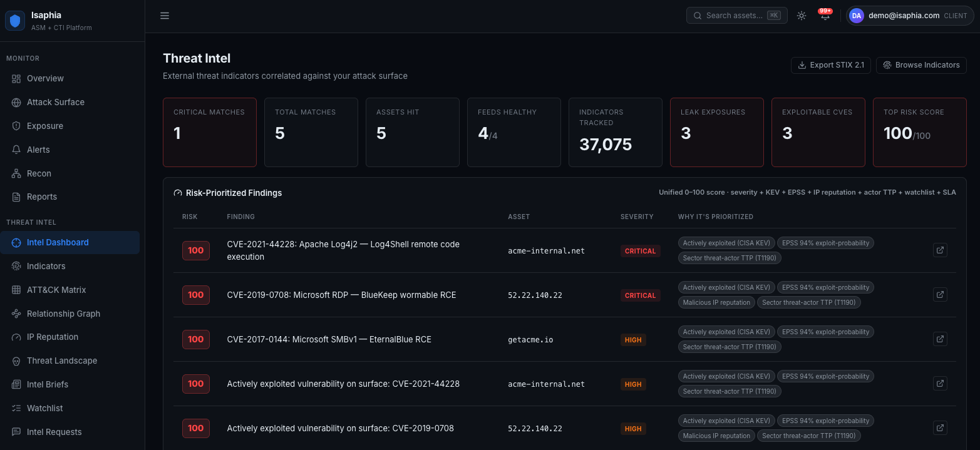The image size is (980, 450).
Task: Click the Relationship Graph nodes icon
Action: coord(16,314)
